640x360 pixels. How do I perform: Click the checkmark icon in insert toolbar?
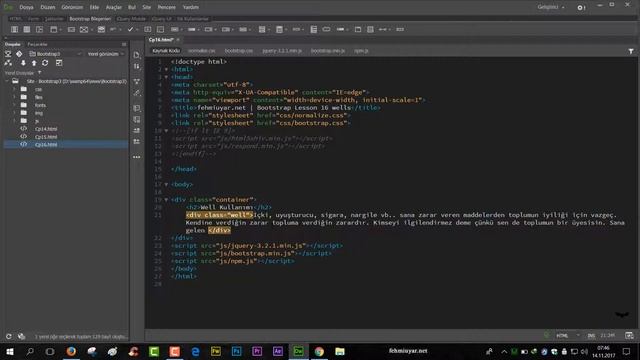pos(130,29)
